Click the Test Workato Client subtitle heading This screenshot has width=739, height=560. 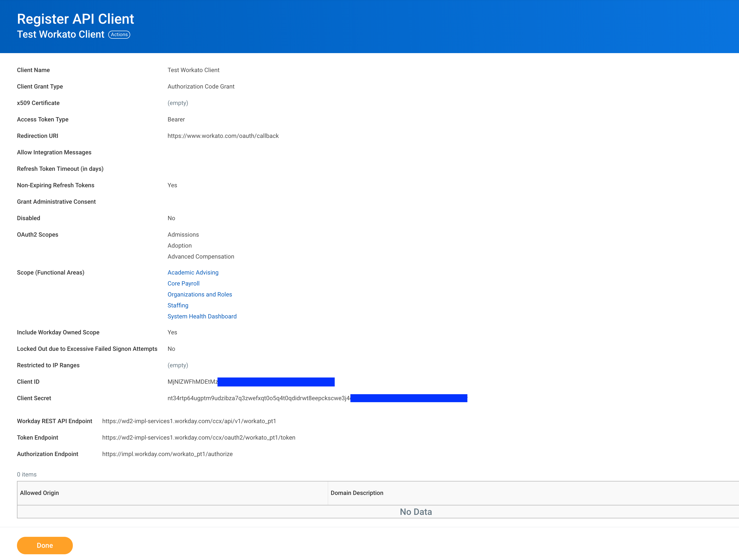coord(60,34)
